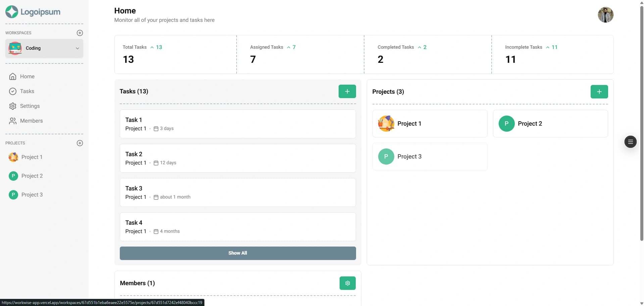644x306 pixels.
Task: Add a new project with the green plus button
Action: (x=599, y=91)
